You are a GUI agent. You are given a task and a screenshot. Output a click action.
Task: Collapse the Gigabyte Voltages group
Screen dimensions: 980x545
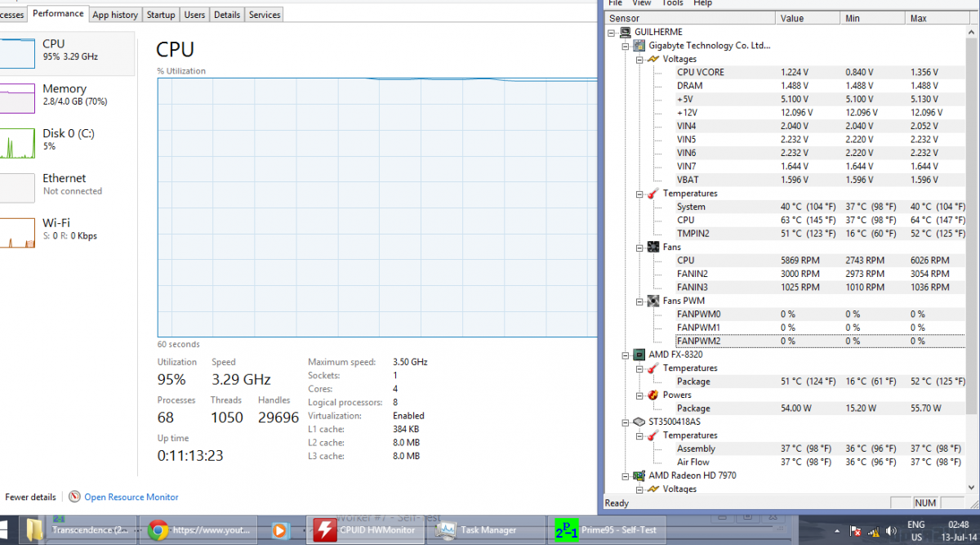tap(640, 60)
